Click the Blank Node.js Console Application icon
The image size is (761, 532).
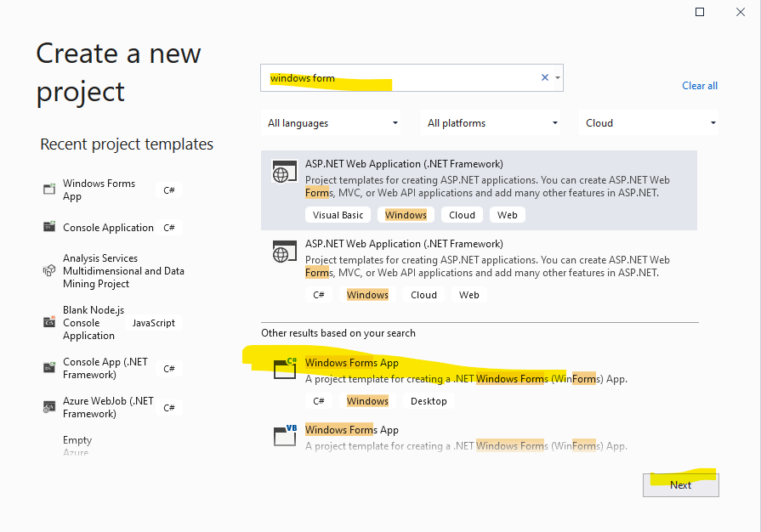tap(49, 322)
